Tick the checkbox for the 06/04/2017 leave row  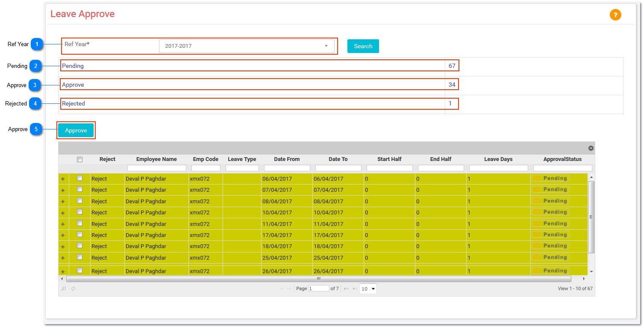[x=79, y=178]
